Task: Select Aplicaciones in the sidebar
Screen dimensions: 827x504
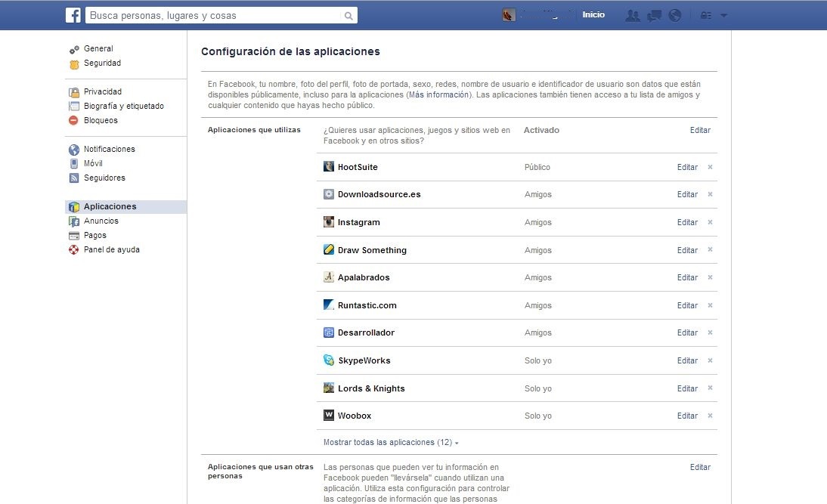Action: tap(126, 206)
